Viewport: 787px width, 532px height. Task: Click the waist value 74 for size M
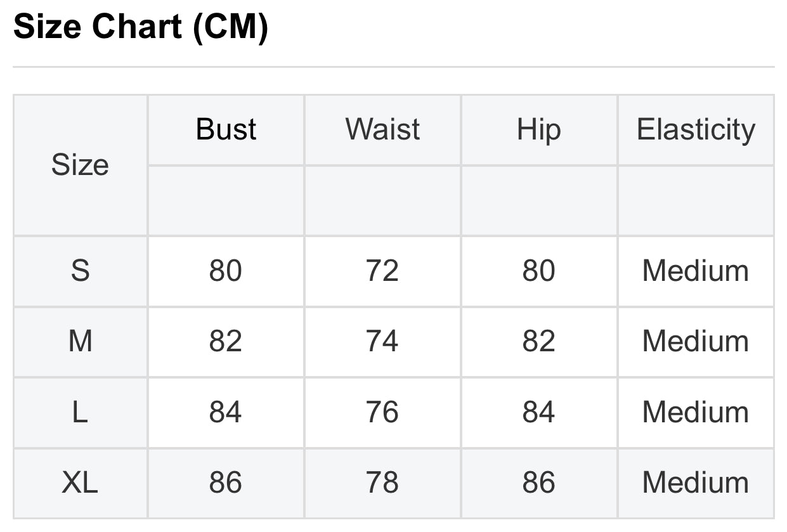pyautogui.click(x=382, y=342)
